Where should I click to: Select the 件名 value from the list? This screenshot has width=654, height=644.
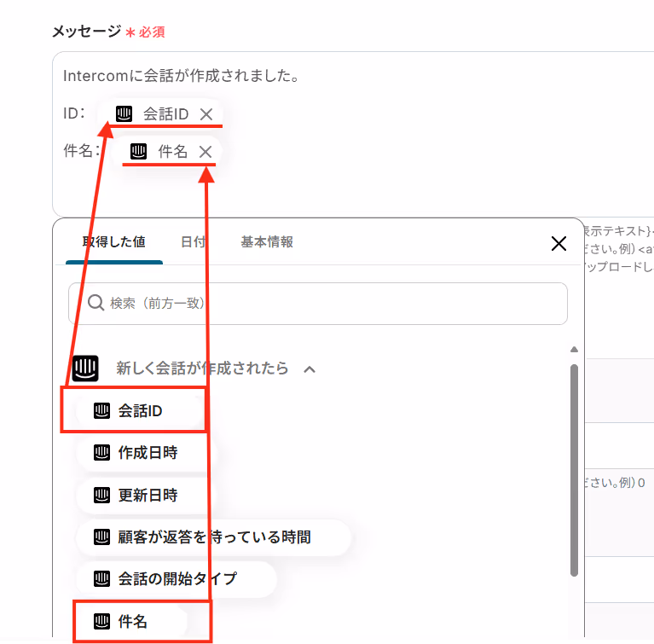(x=132, y=622)
